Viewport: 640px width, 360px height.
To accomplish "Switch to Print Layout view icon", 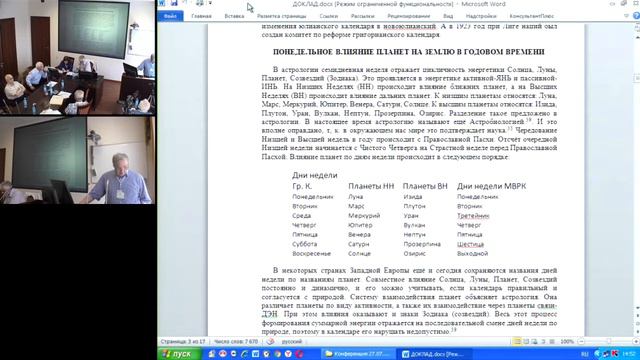I will tap(517, 341).
